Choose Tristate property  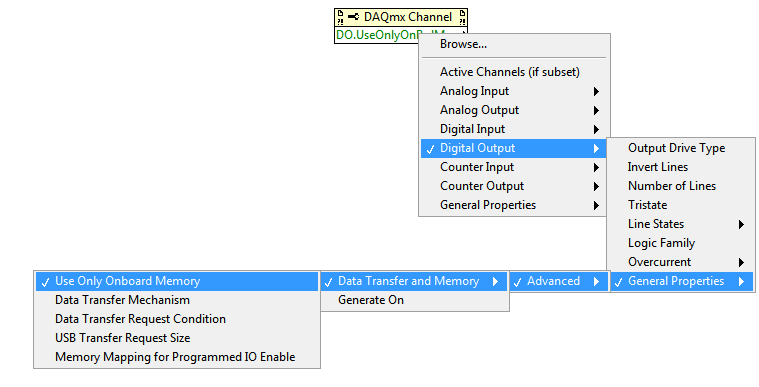tap(681, 205)
